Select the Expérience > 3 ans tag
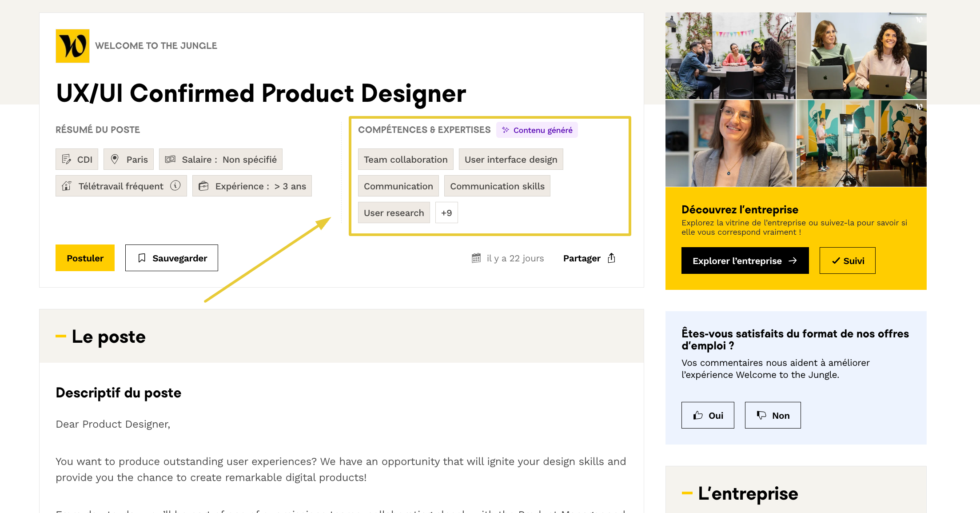This screenshot has height=513, width=980. [252, 186]
